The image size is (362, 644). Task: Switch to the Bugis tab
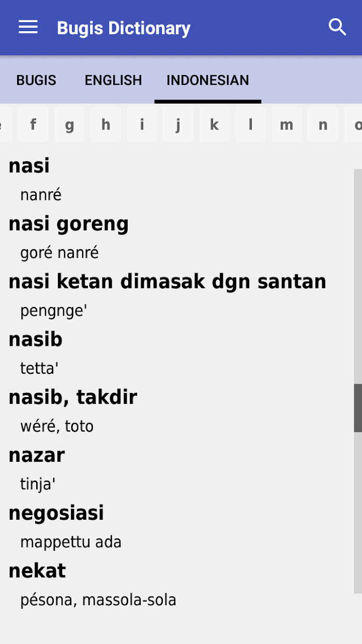[36, 80]
